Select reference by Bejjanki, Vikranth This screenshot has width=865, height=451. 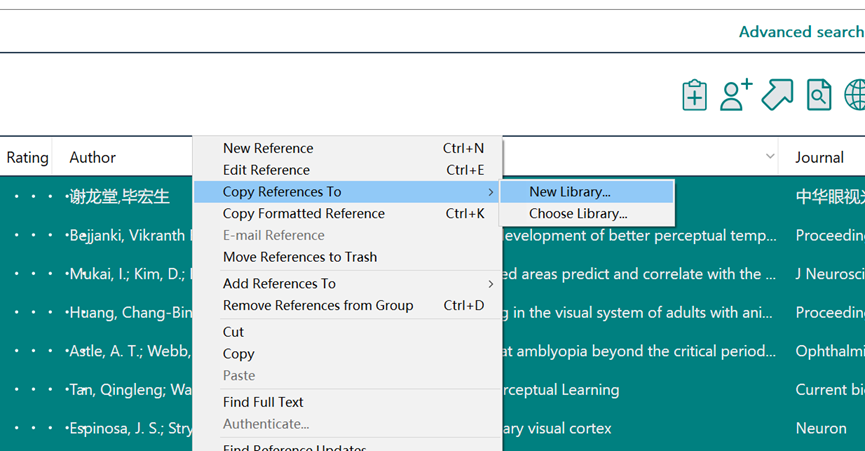(129, 235)
